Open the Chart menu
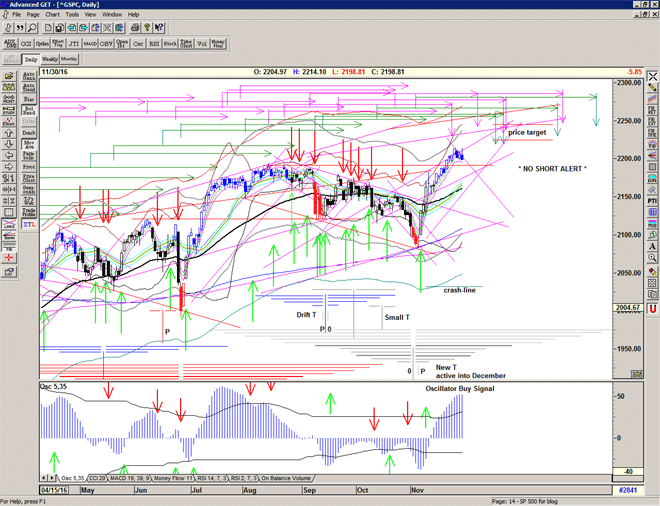Screen dimensions: 660x506 [x=52, y=15]
